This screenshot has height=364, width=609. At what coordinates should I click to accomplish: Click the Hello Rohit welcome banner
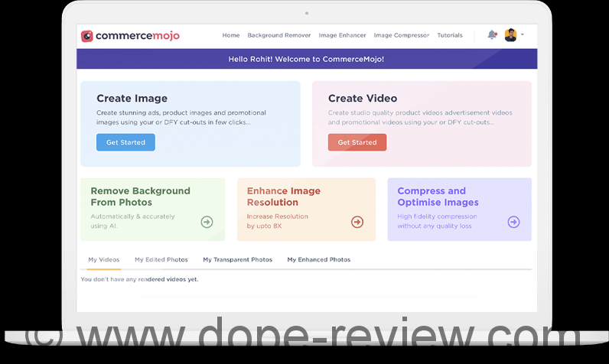tap(306, 59)
